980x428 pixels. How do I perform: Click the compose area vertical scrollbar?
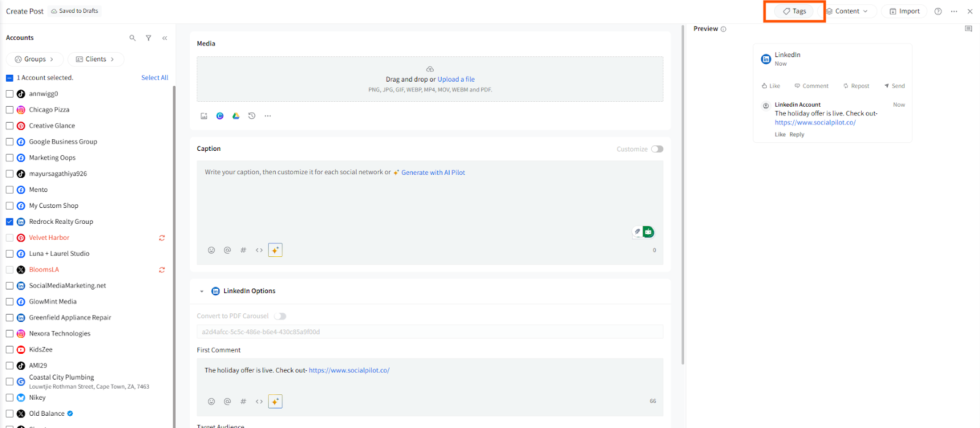[683, 195]
